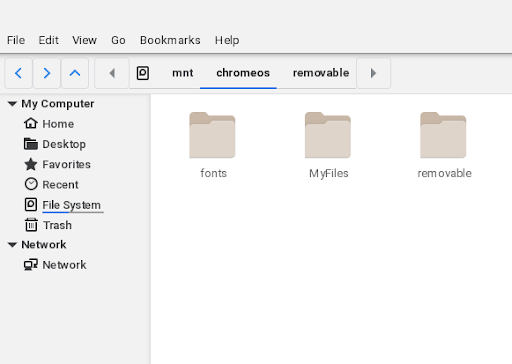
Task: Go back with the left arrow button
Action: (x=18, y=73)
